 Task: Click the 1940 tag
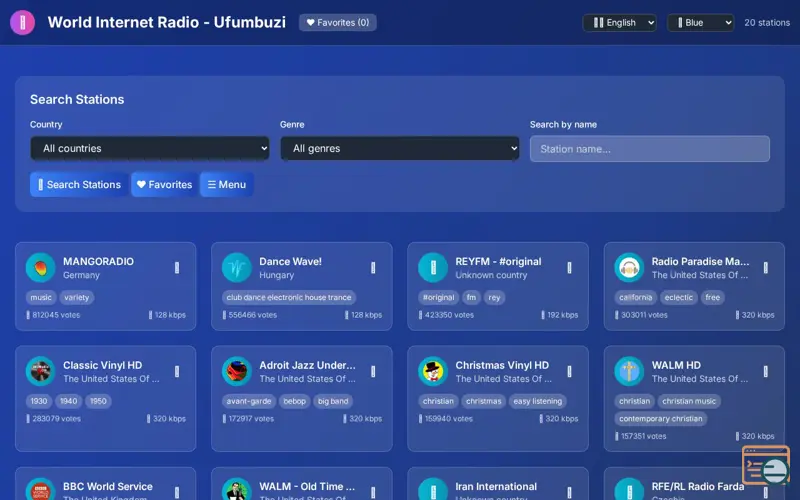pyautogui.click(x=68, y=401)
